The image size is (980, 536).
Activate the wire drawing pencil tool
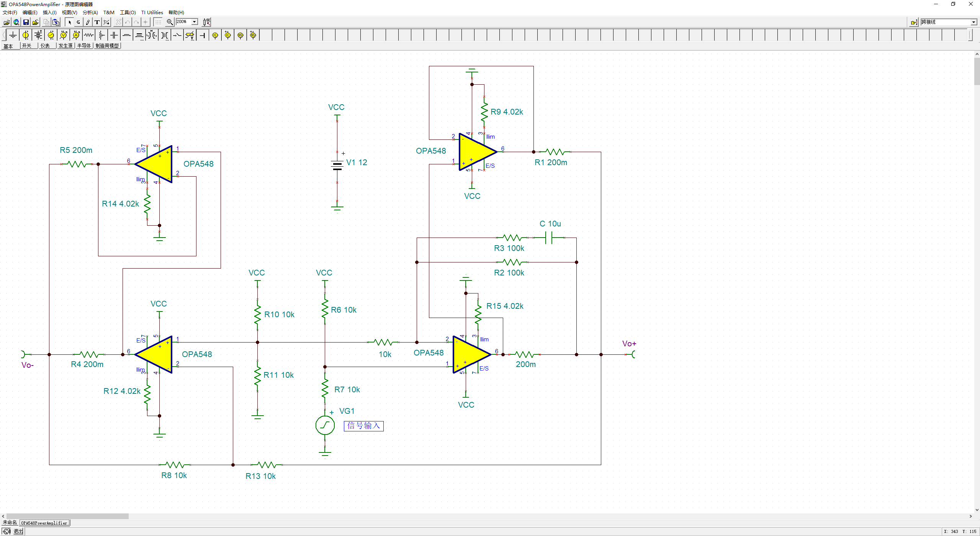click(x=88, y=22)
